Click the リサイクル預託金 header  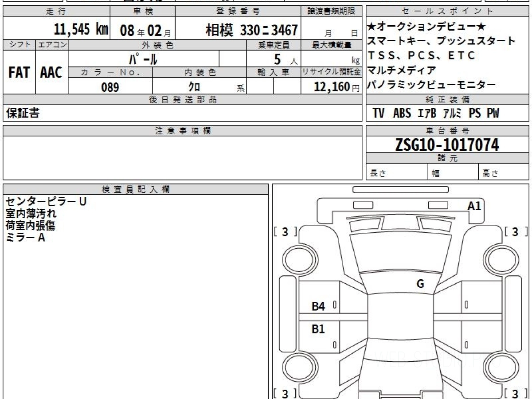click(331, 72)
